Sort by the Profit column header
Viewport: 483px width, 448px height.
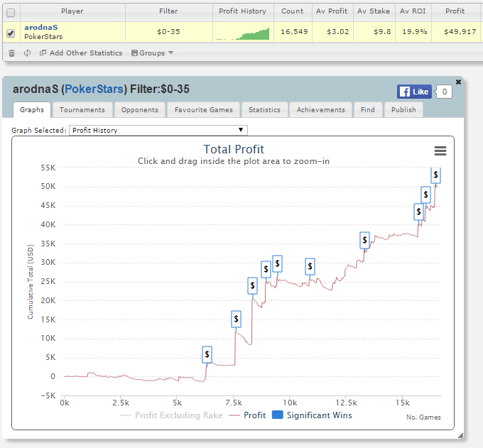pos(455,11)
